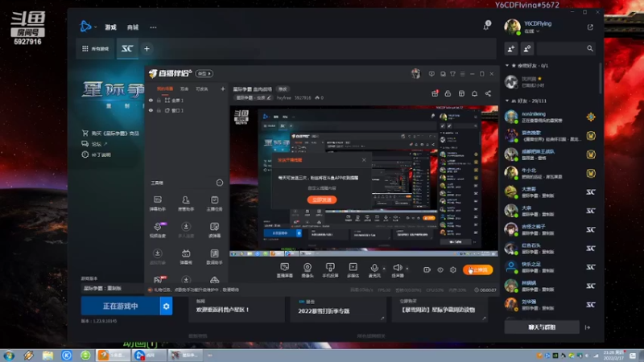644x362 pixels.
Task: Open the 商城 shop menu in Battle.net
Action: pyautogui.click(x=133, y=27)
